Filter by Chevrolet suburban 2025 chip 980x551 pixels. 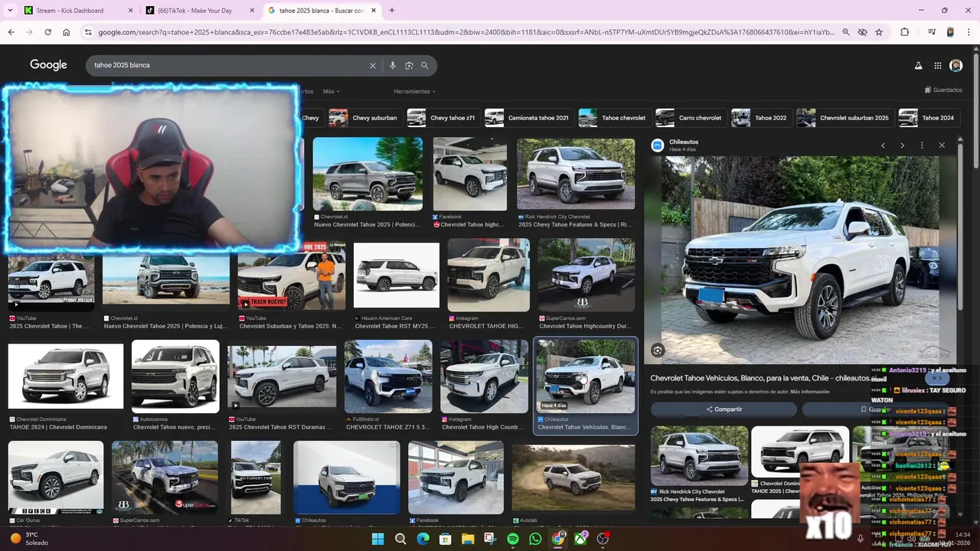[844, 118]
